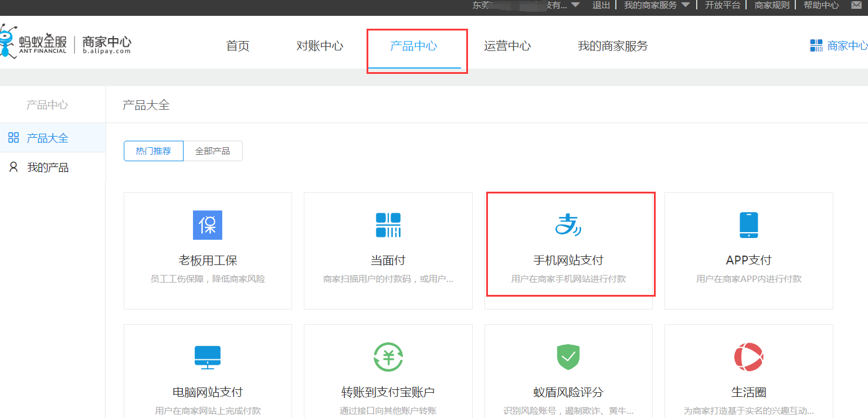Viewport: 868px width, 418px height.
Task: Open the 对账中心 tab
Action: pyautogui.click(x=320, y=46)
